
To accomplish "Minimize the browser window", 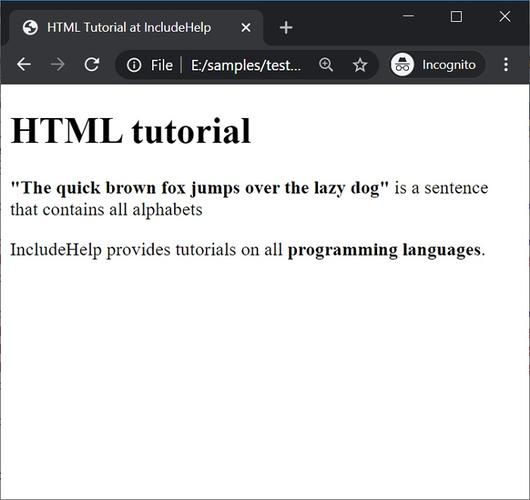I will coord(409,16).
